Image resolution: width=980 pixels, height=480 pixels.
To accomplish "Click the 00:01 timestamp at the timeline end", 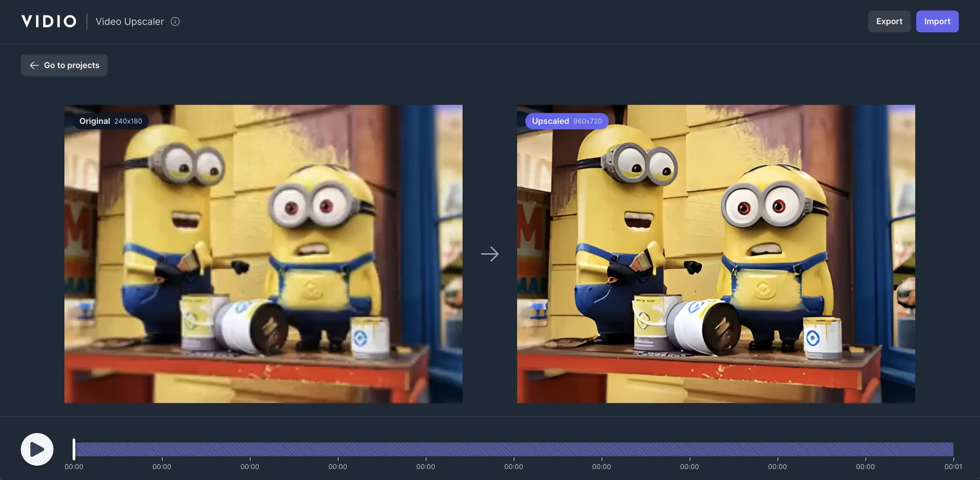I will (953, 467).
